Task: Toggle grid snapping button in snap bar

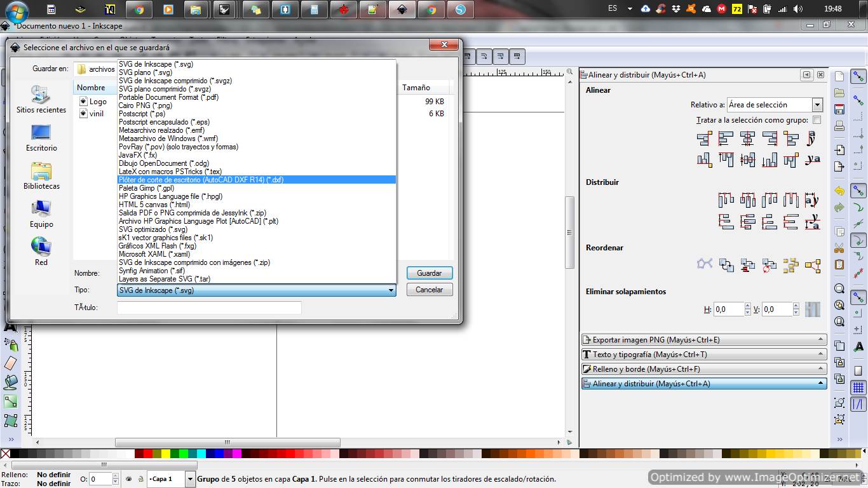Action: (858, 387)
